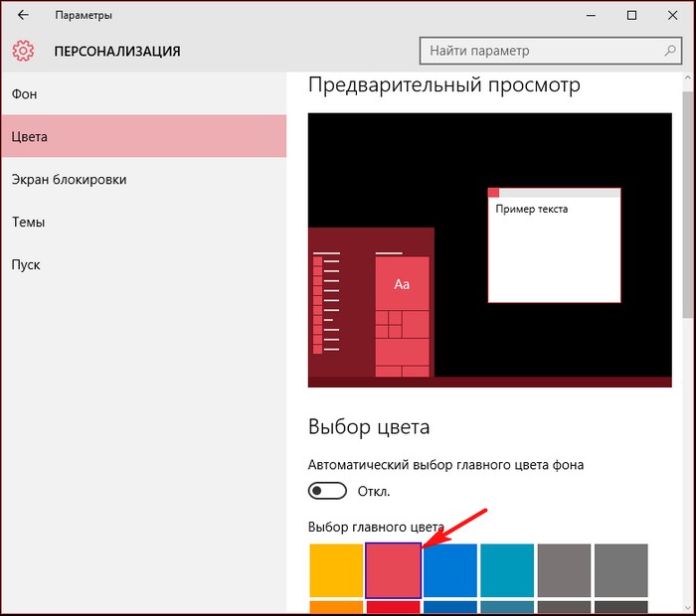The image size is (696, 616).
Task: Enable automatic main color selection toggle
Action: [x=327, y=491]
